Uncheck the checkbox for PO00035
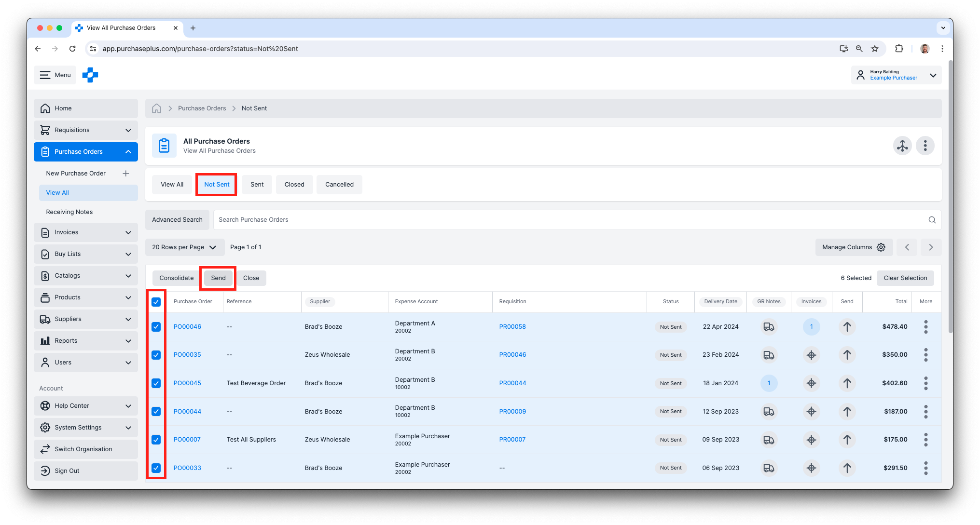This screenshot has height=525, width=980. (x=156, y=355)
